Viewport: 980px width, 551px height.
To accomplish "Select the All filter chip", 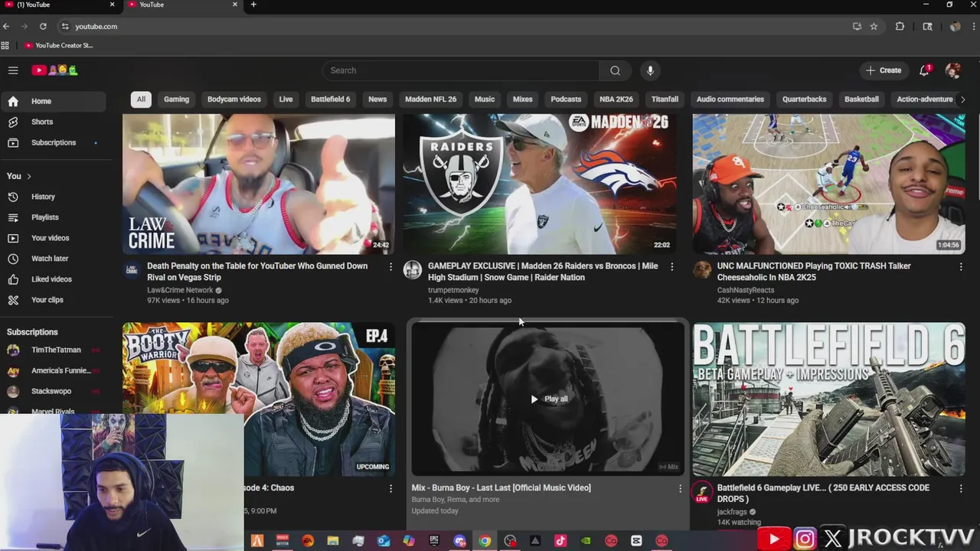I will (x=141, y=99).
